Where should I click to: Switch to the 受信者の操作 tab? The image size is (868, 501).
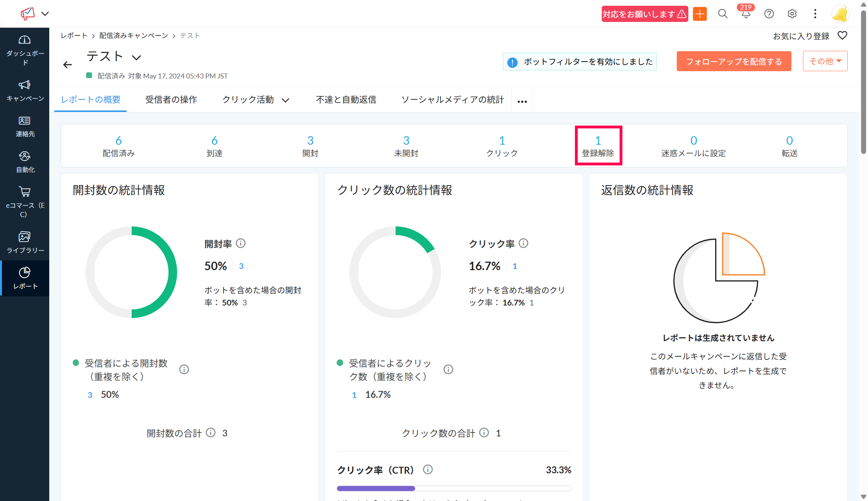(x=171, y=100)
